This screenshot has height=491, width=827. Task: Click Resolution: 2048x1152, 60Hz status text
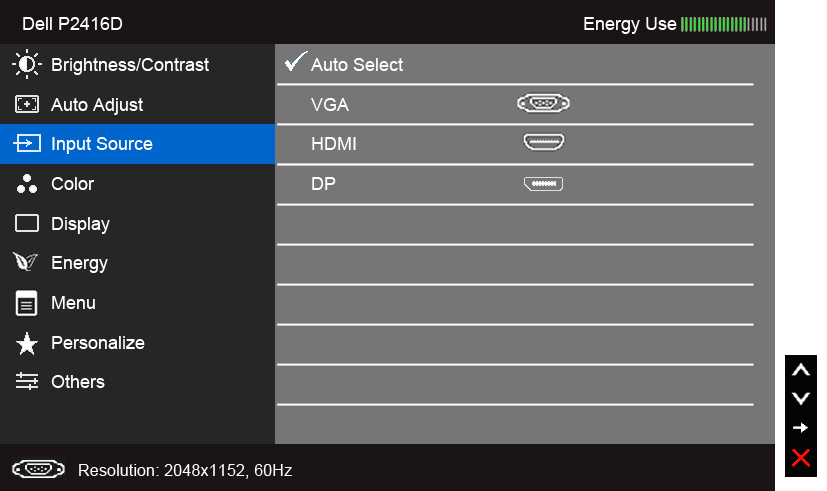coord(185,470)
